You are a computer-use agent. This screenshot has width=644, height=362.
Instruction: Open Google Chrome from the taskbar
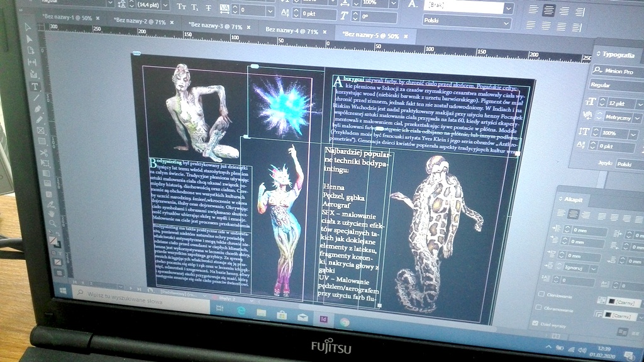tap(345, 322)
